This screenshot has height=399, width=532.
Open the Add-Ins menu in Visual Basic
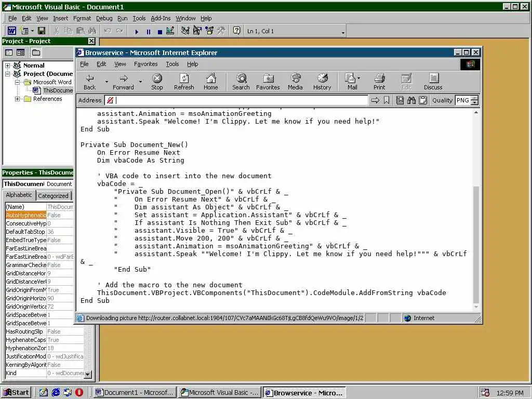coord(161,18)
